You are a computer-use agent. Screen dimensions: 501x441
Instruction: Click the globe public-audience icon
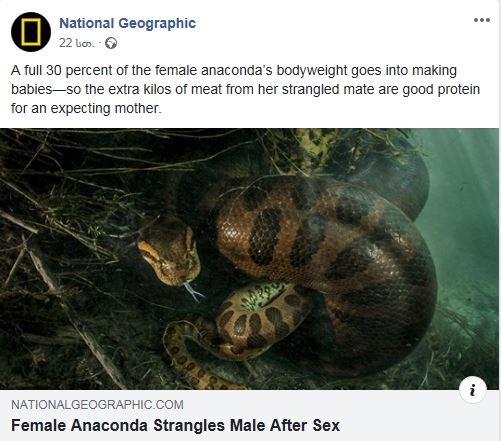pos(111,43)
